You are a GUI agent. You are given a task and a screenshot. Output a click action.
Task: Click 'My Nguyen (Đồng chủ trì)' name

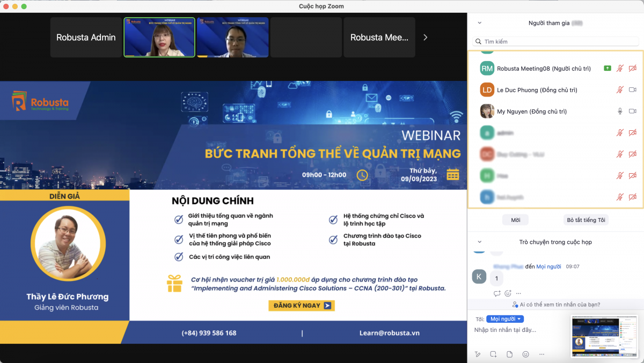(532, 112)
